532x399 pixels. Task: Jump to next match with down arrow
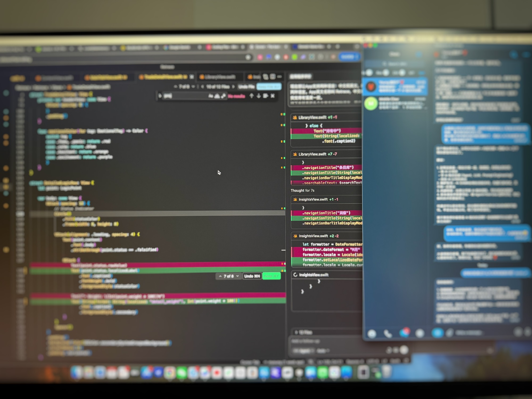tap(258, 96)
